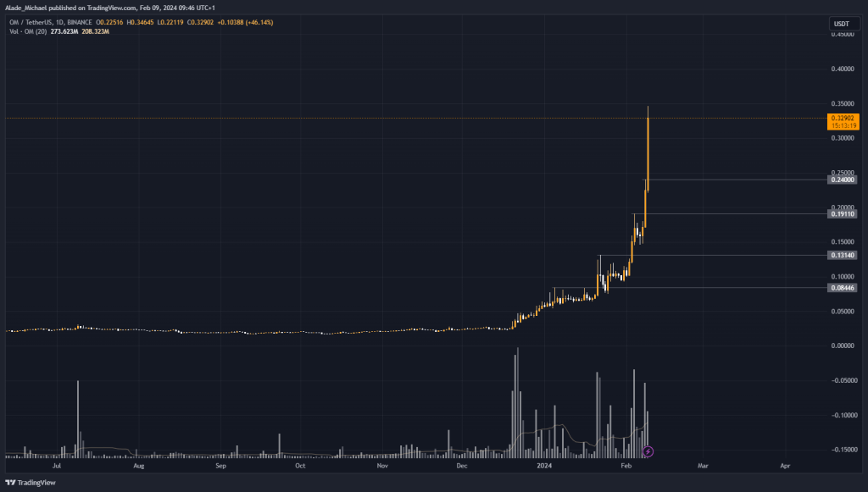868x492 pixels.
Task: Click the 0.08446 price level label
Action: (844, 288)
